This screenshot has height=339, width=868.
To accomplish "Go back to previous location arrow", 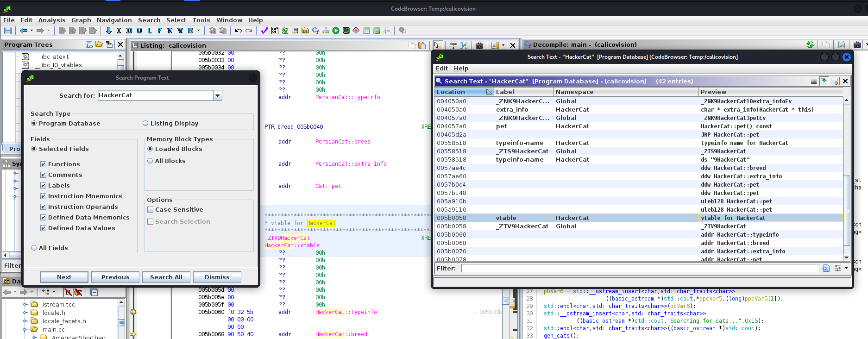I will 24,31.
